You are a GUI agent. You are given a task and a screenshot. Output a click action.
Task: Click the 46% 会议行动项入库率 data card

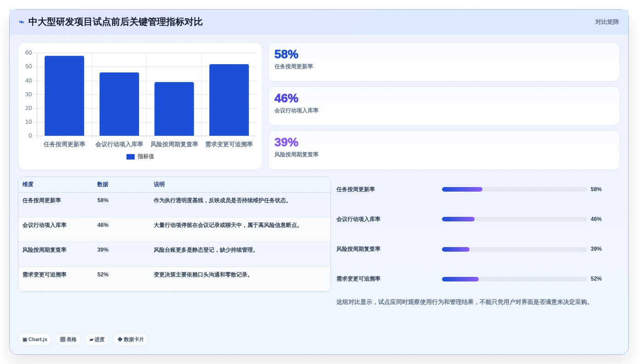(444, 106)
